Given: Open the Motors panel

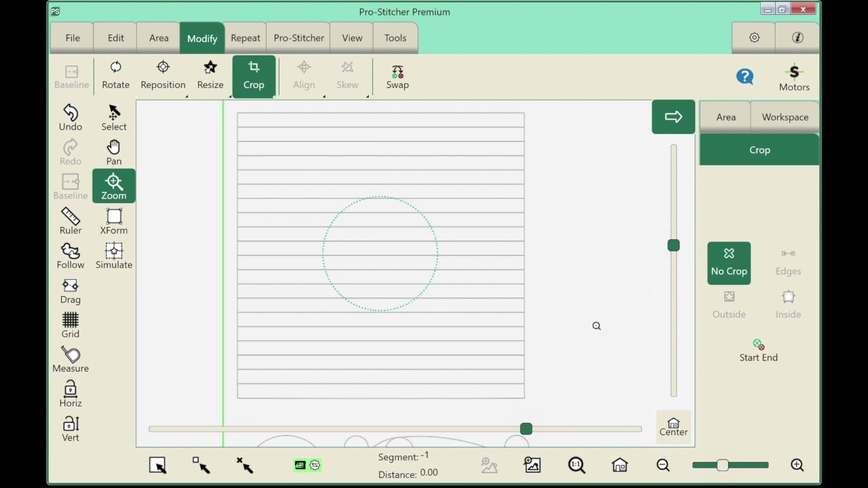Looking at the screenshot, I should pos(794,77).
